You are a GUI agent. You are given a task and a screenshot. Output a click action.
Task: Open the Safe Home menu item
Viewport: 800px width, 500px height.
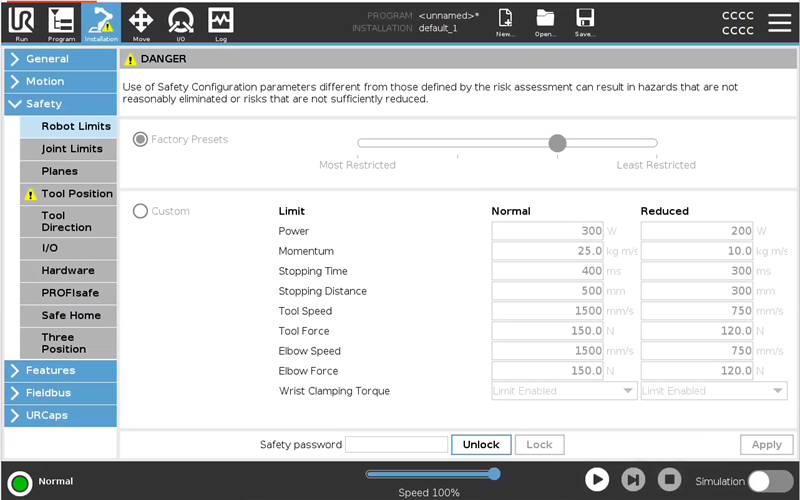click(x=70, y=315)
